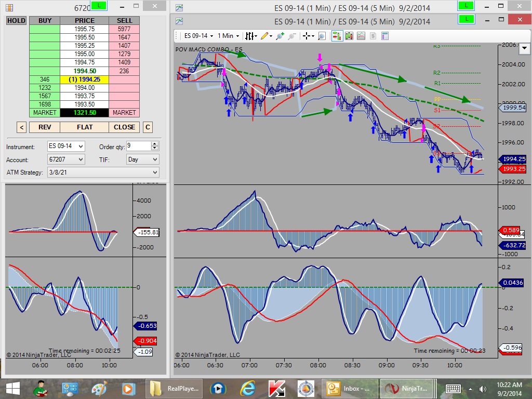Click the 1321.50 PnL cell

point(85,113)
